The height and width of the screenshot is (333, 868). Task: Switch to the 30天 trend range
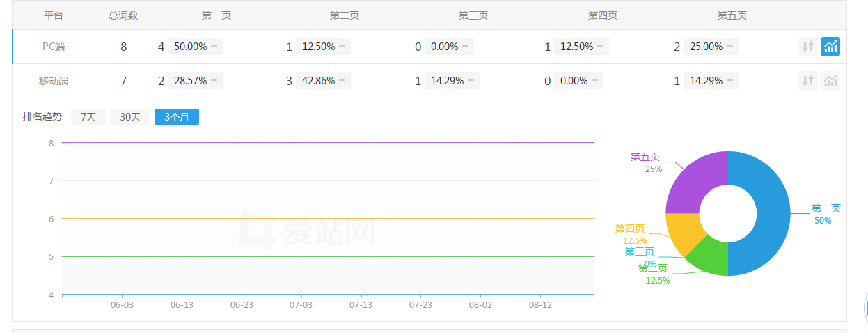coord(130,117)
